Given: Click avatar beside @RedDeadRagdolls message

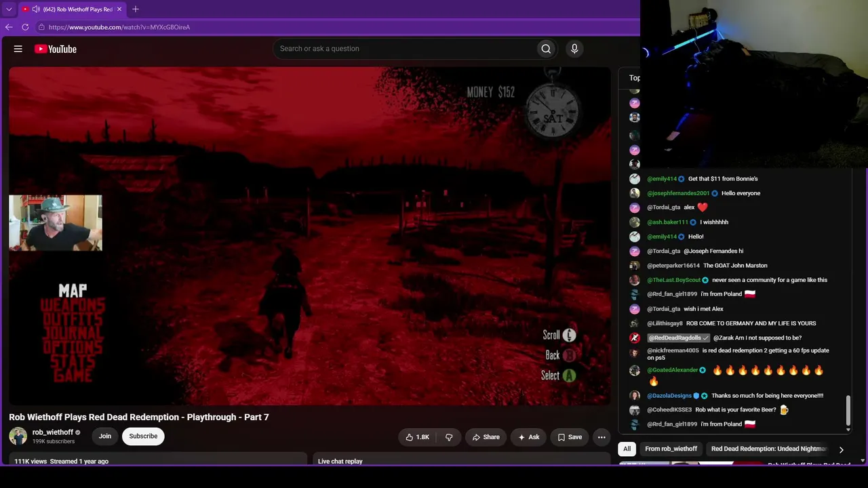Looking at the screenshot, I should [635, 338].
